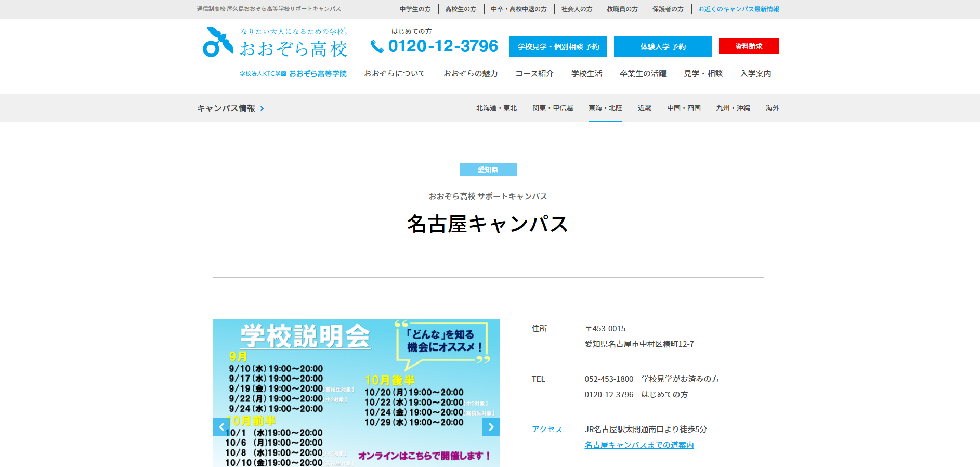
Task: Click 学校説明会 slideshow image
Action: coord(356,393)
